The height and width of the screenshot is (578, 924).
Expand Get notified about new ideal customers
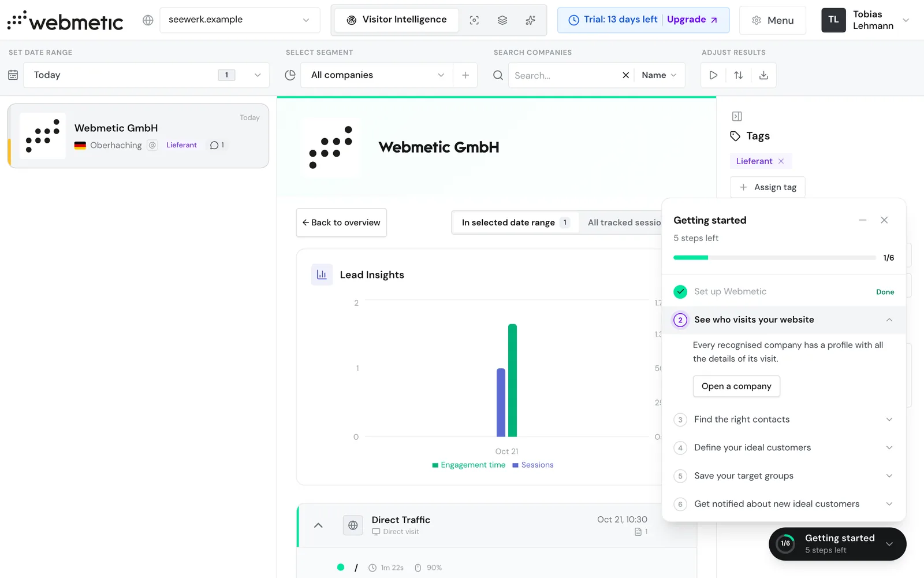[784, 504]
